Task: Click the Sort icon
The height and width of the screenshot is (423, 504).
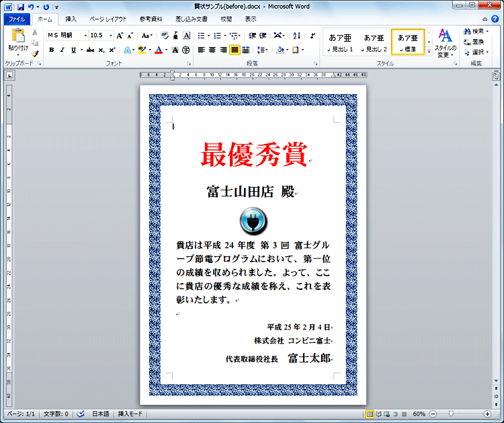Action: 296,36
